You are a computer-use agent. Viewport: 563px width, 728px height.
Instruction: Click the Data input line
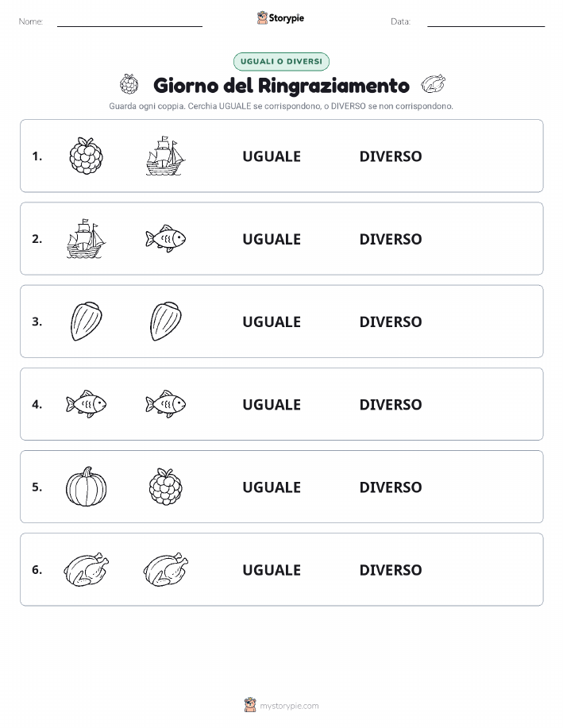[x=486, y=21]
